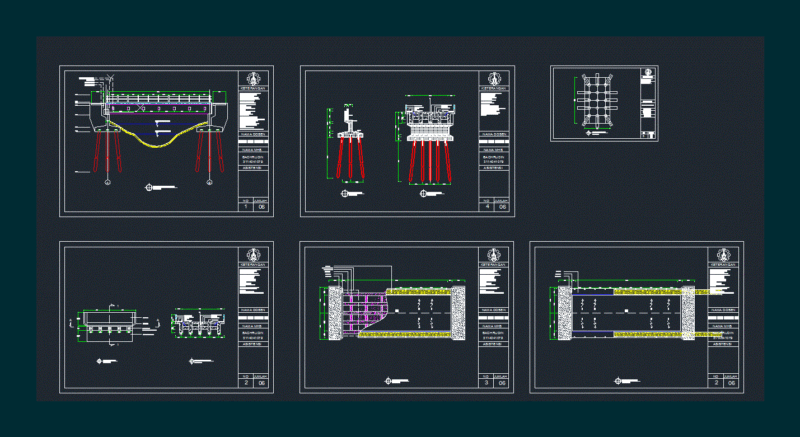
Task: Select the five-pile pier section on sheet 4
Action: pyautogui.click(x=428, y=139)
